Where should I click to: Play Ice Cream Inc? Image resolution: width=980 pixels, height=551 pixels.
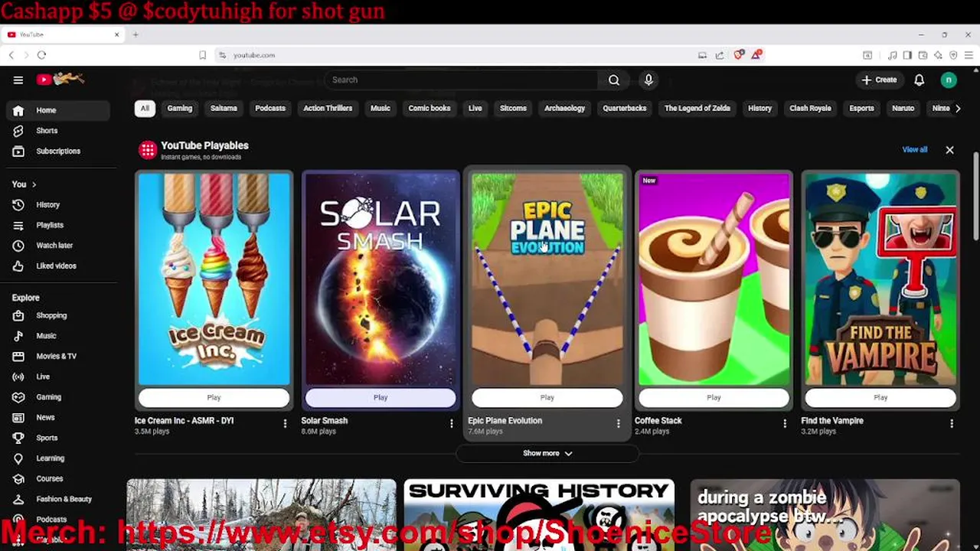click(x=214, y=397)
